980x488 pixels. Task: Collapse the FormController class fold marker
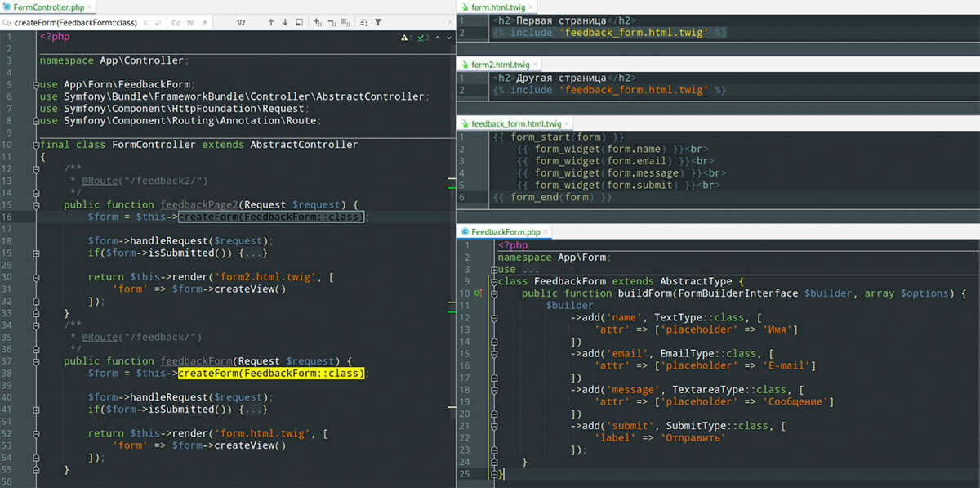point(36,145)
